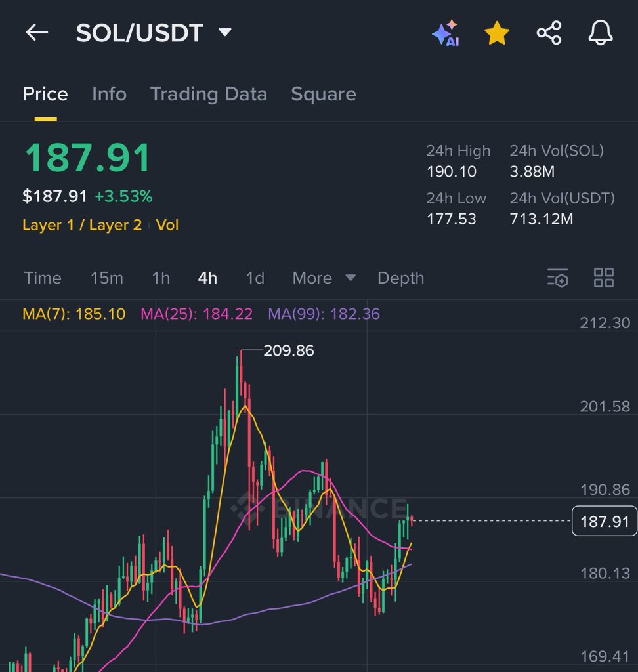Go to the Square tab
Viewport: 638px width, 672px height.
[x=324, y=94]
